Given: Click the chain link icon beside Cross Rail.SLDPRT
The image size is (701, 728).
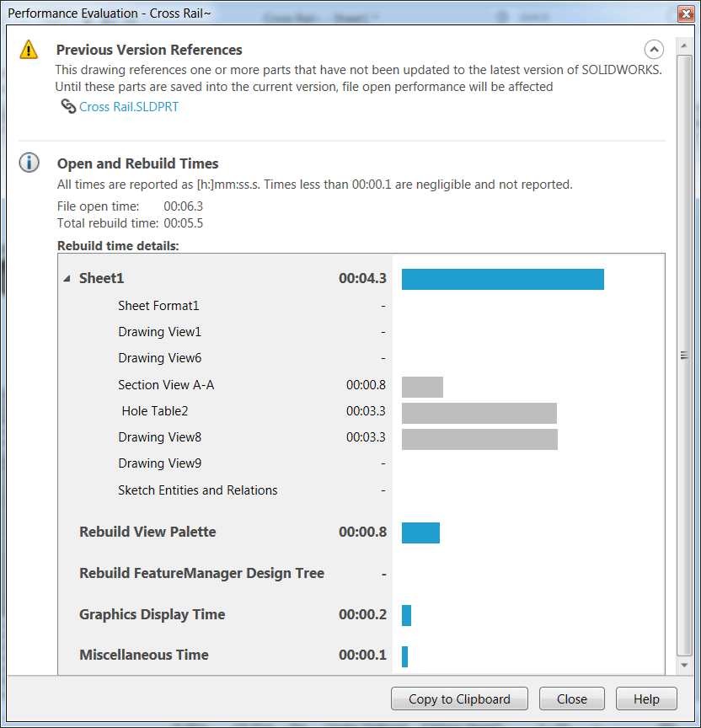Looking at the screenshot, I should point(68,107).
